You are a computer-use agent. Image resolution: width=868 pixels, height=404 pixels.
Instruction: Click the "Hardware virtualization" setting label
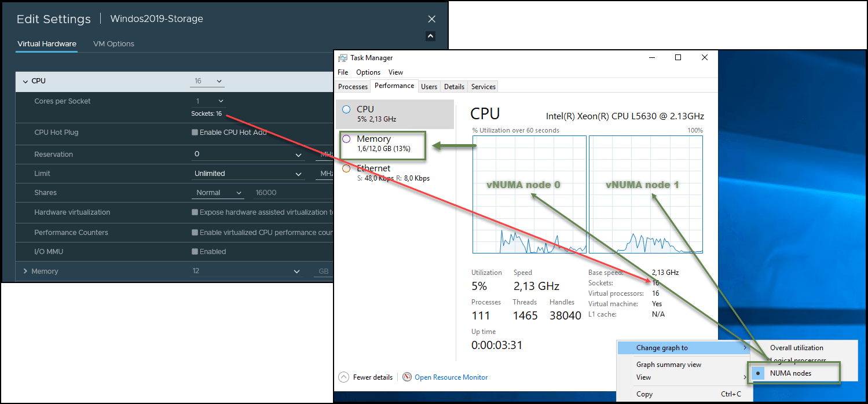coord(72,212)
